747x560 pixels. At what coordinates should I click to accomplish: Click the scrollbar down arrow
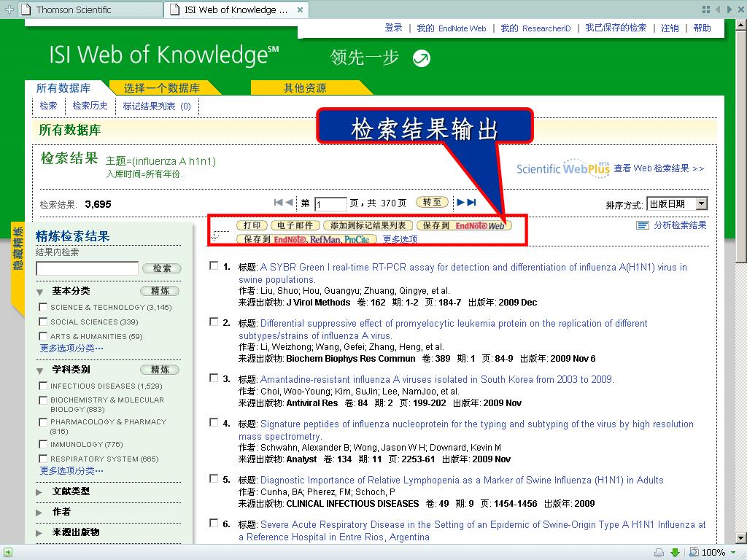point(741,539)
